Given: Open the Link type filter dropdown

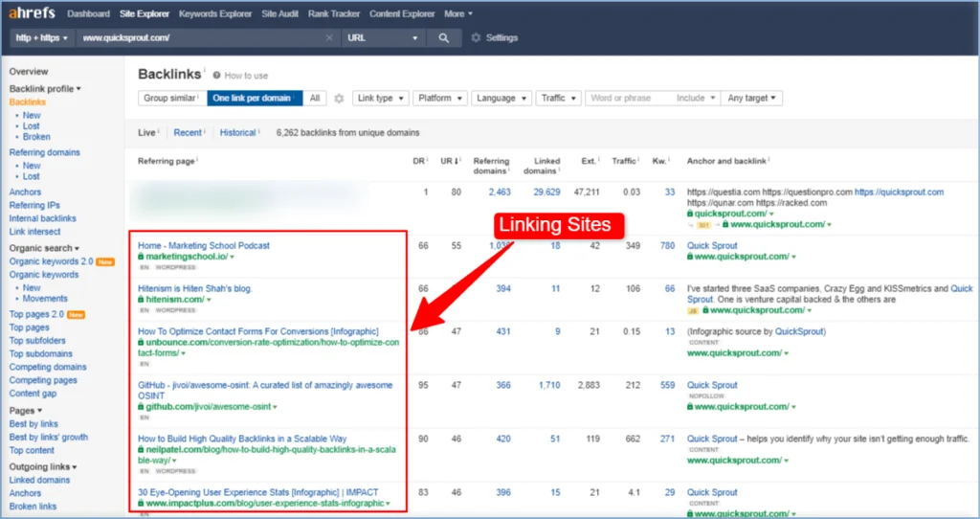Looking at the screenshot, I should point(380,99).
